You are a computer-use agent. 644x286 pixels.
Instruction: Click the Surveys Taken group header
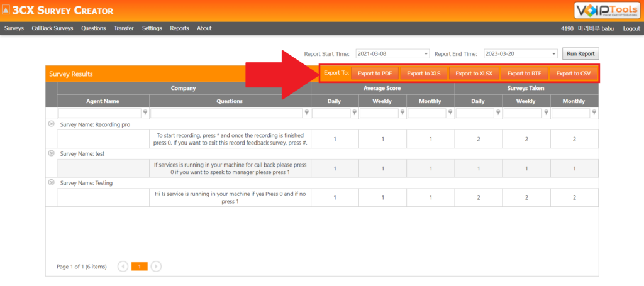click(526, 88)
